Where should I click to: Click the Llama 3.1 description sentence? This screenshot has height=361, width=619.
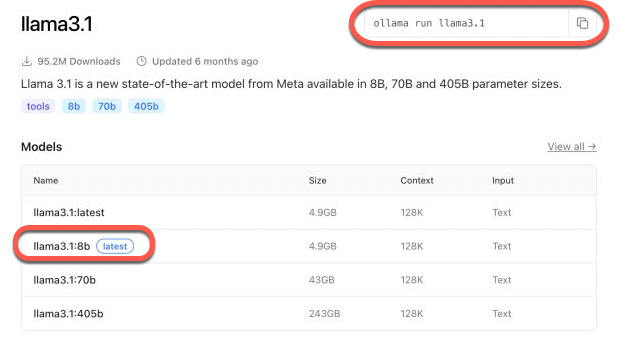[291, 84]
